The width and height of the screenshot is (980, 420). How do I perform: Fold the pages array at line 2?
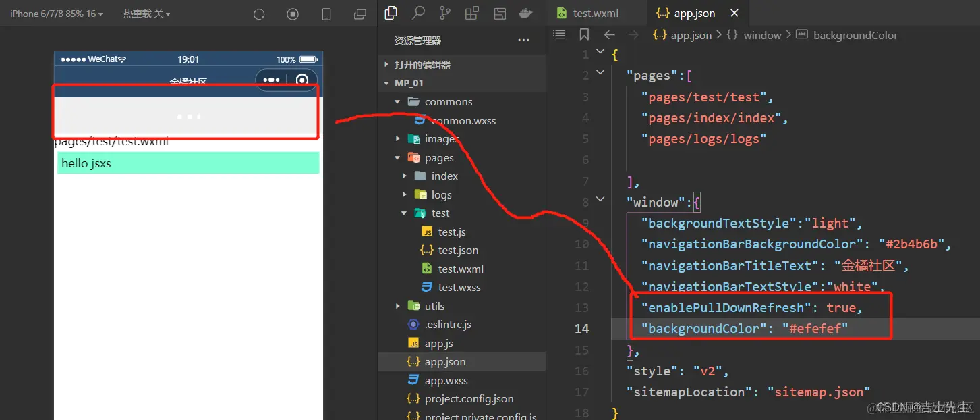coord(600,72)
